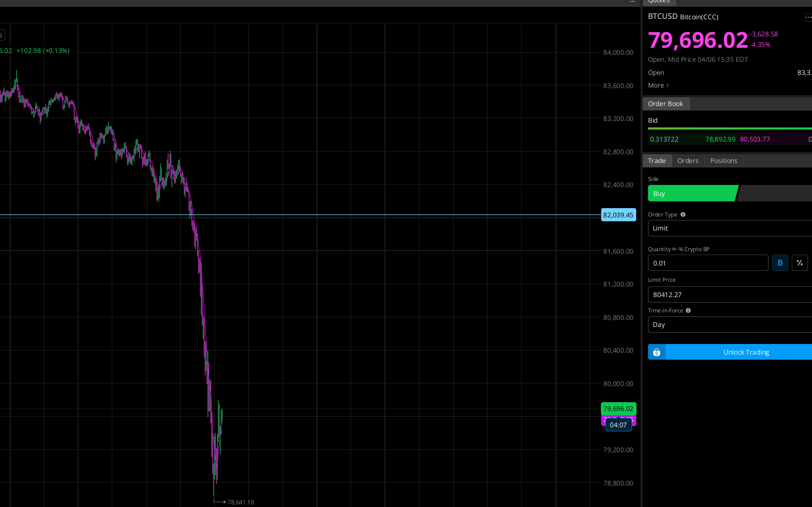This screenshot has height=507, width=812.
Task: Click the large 79,696.02 last price
Action: [698, 40]
